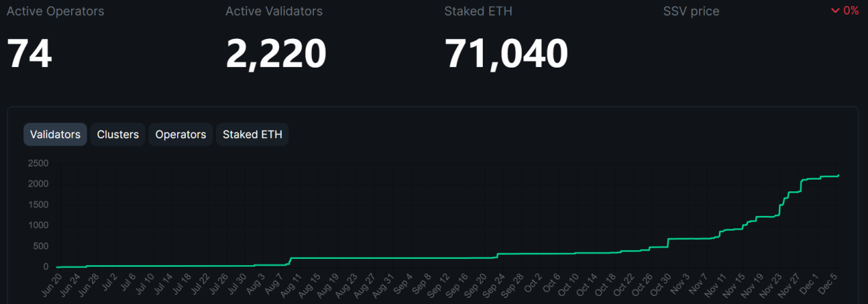Click the Active Operators heading

(x=55, y=12)
